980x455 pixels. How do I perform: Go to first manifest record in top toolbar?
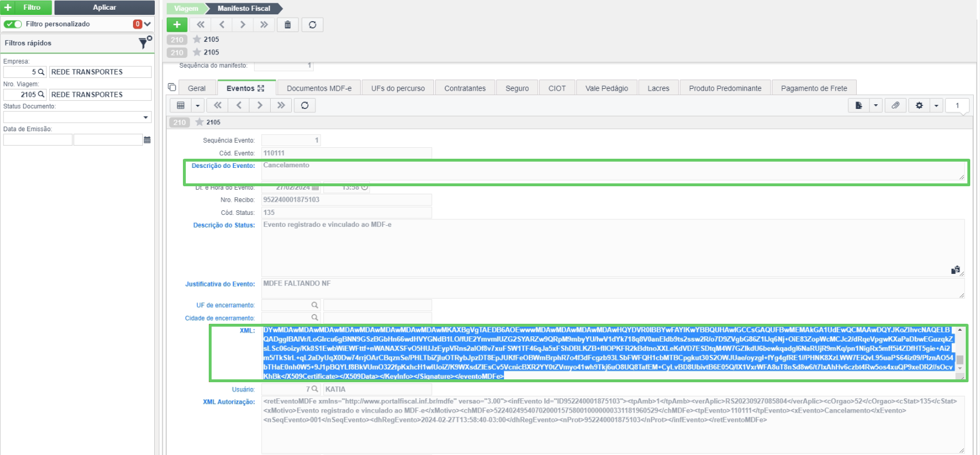[x=200, y=25]
